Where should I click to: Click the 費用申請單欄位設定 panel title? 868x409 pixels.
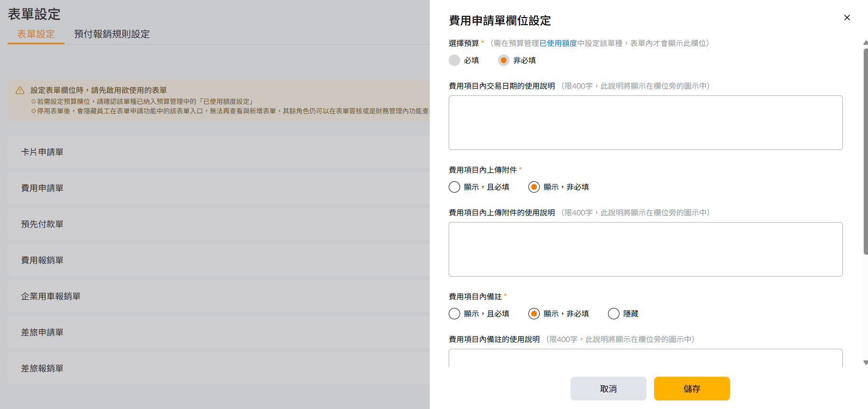coord(500,20)
